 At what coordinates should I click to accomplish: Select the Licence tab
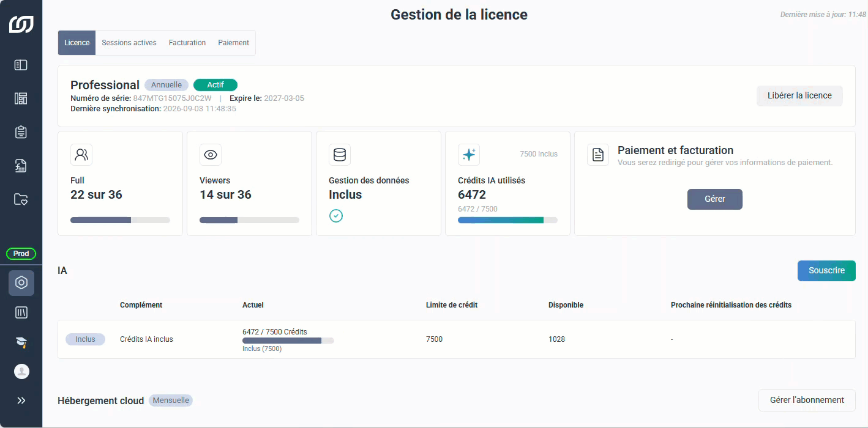tap(77, 43)
